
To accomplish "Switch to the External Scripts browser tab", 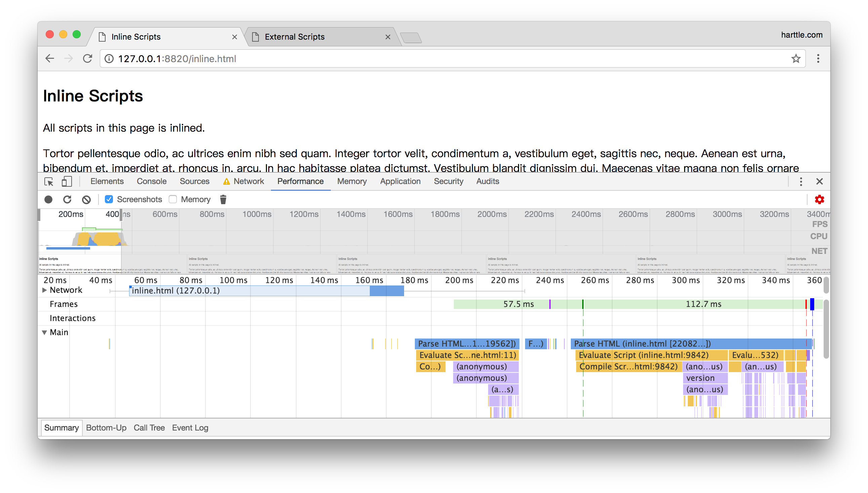I will pyautogui.click(x=294, y=37).
